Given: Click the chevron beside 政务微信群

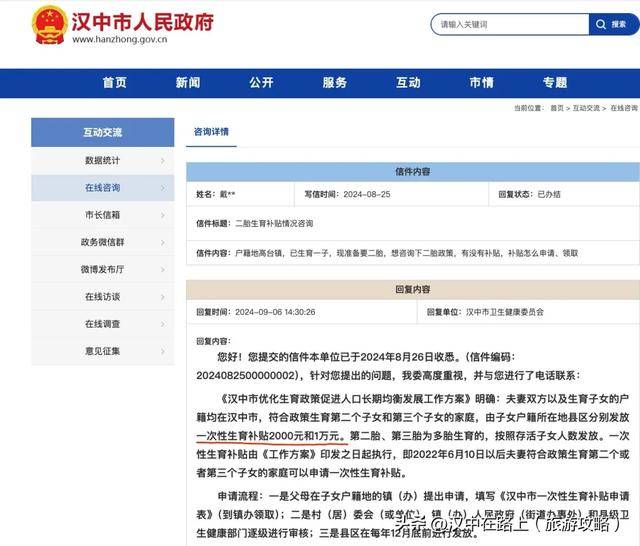Looking at the screenshot, I should tap(163, 242).
